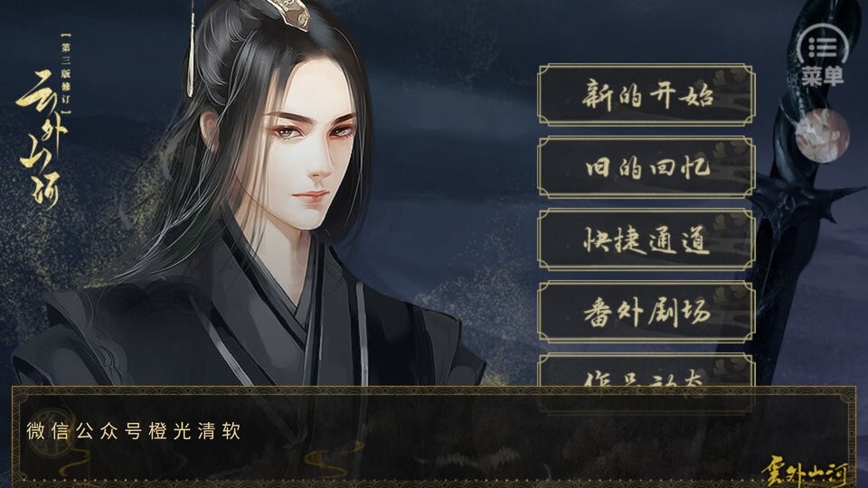The width and height of the screenshot is (868, 488).
Task: Click the 第三版修订 edition label
Action: point(66,73)
